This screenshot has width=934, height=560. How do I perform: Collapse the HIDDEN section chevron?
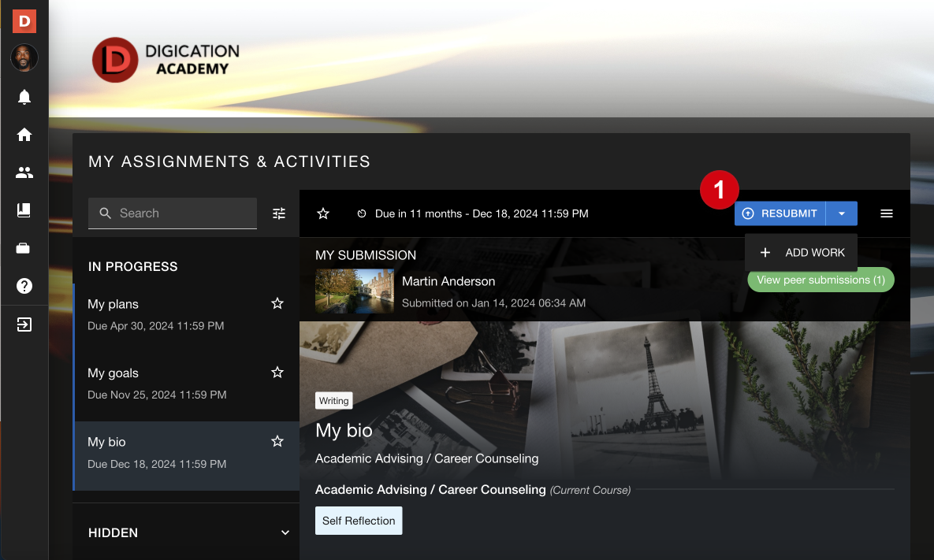[285, 532]
